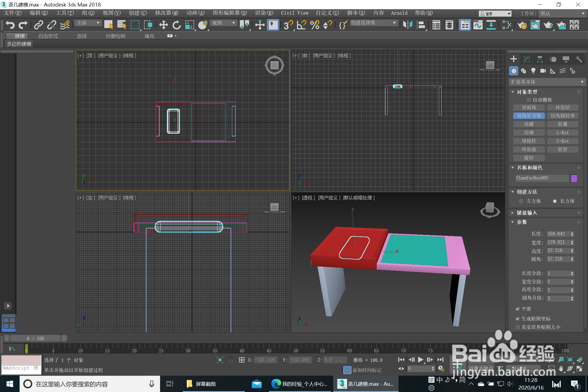Click the Align tool icon
This screenshot has height=392, width=588.
421,25
